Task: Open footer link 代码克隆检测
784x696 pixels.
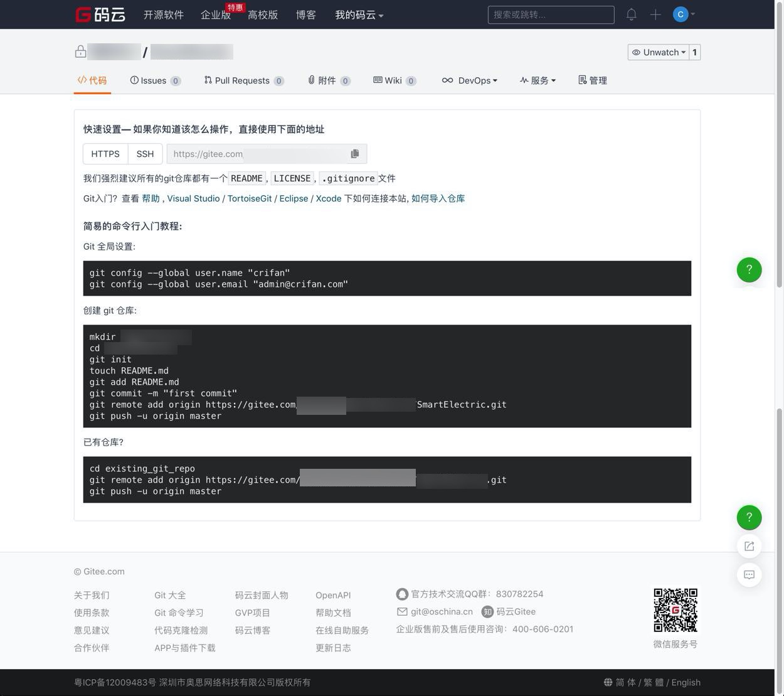Action: coord(181,630)
